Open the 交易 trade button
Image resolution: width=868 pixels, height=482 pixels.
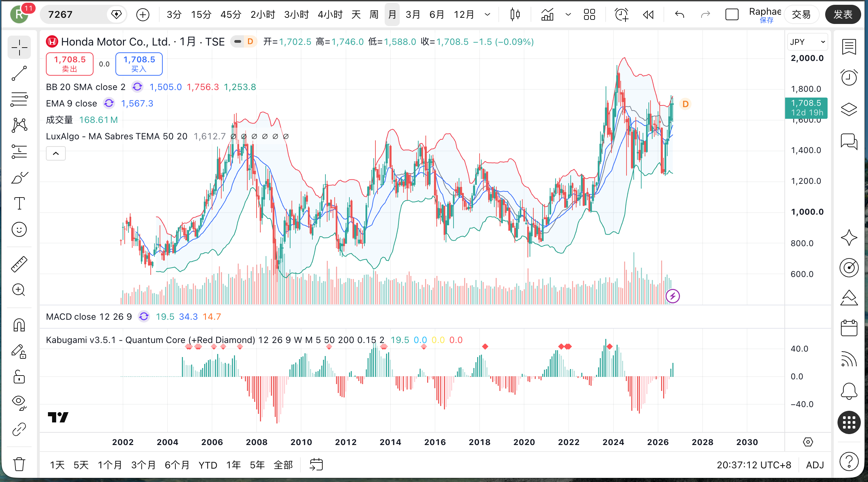802,15
